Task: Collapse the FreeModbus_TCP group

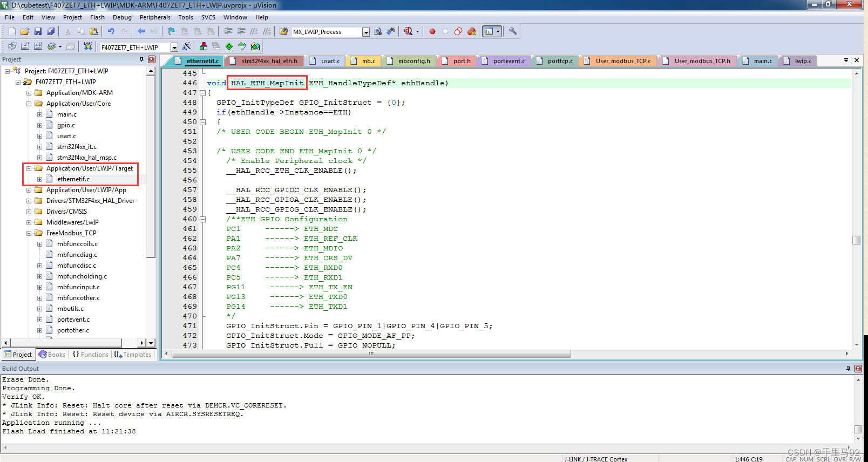Action: pyautogui.click(x=29, y=233)
